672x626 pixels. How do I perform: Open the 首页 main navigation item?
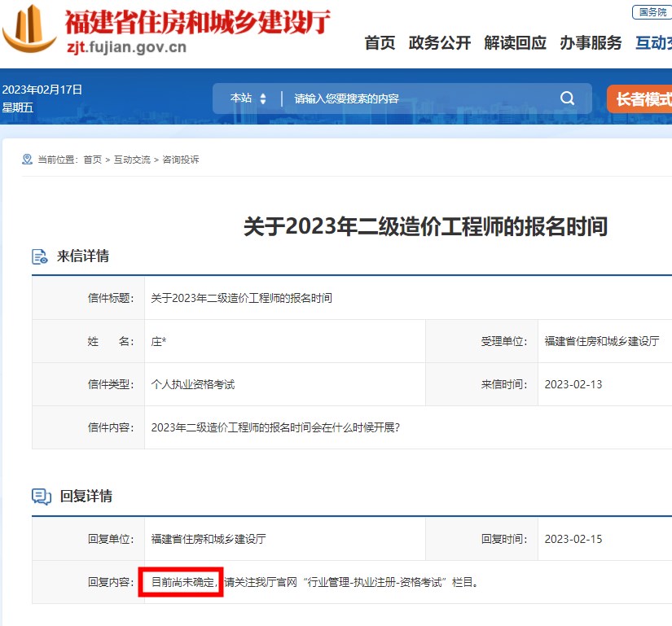click(380, 43)
